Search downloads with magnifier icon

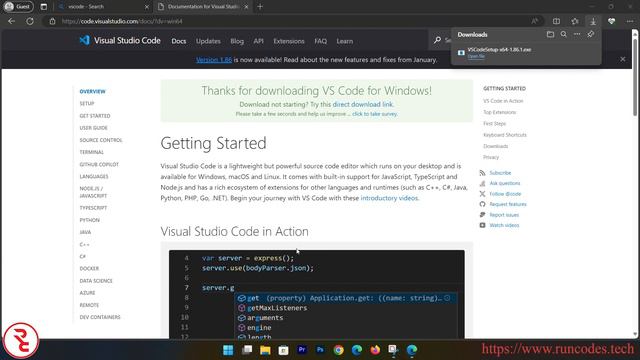coord(564,34)
